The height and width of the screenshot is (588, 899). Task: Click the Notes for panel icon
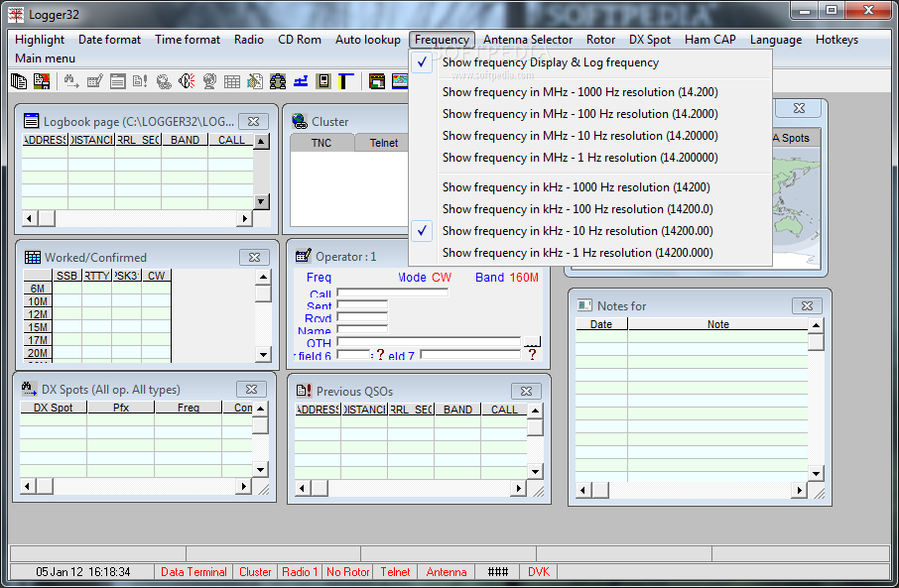[584, 305]
